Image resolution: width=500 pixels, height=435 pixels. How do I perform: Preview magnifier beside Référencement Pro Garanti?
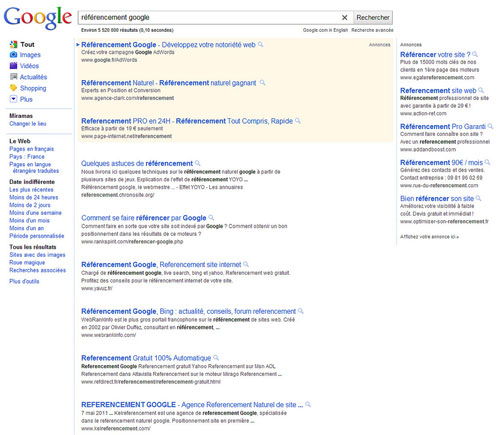pos(490,126)
